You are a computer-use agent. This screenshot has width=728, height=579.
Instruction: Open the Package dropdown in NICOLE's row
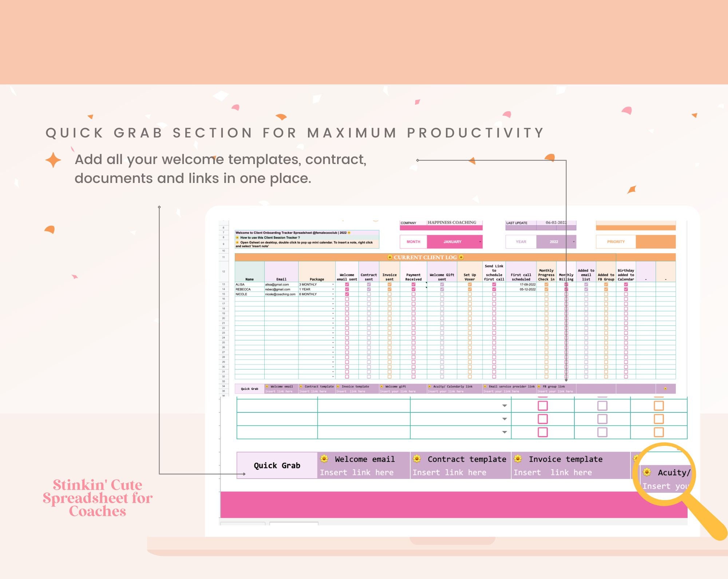coord(333,294)
